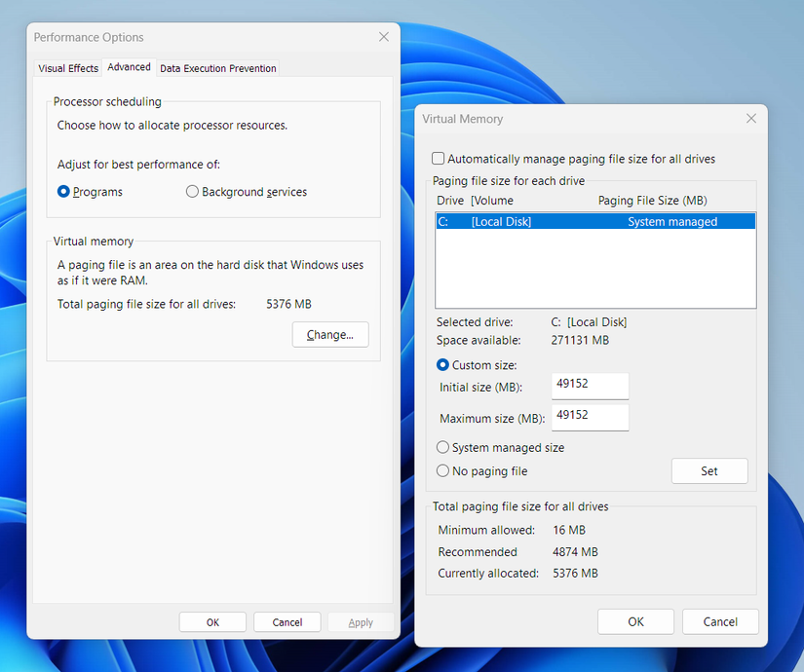Image resolution: width=804 pixels, height=672 pixels.
Task: Click the Maximum size input field
Action: tap(590, 417)
